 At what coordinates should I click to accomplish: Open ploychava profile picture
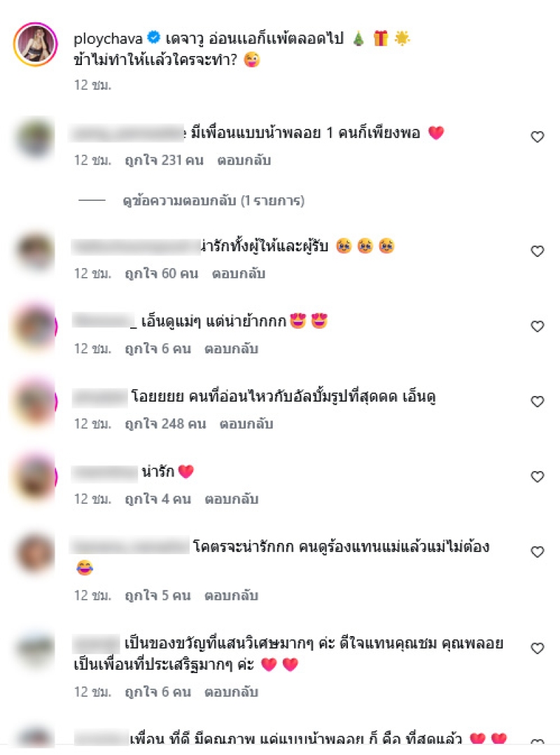[35, 44]
